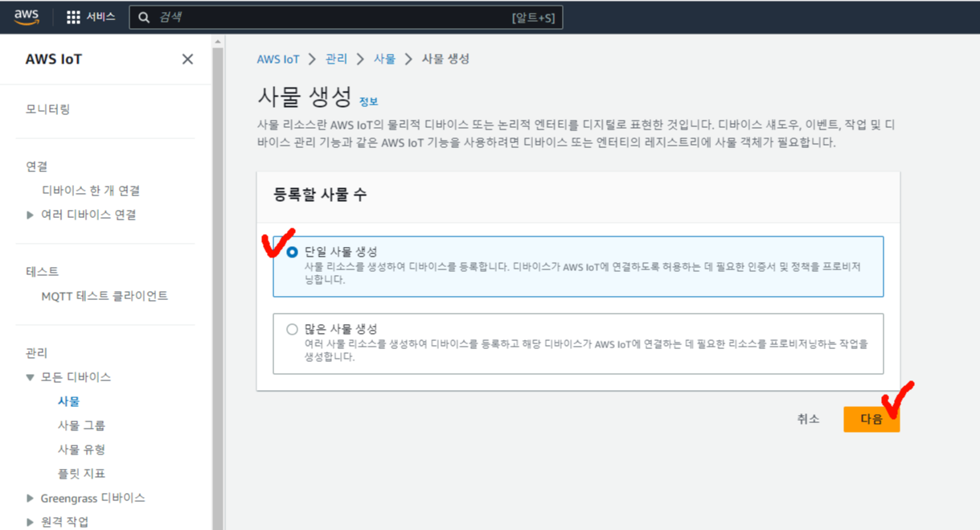Click the 테스트 section label
Screen dimensions: 980x530
point(42,272)
